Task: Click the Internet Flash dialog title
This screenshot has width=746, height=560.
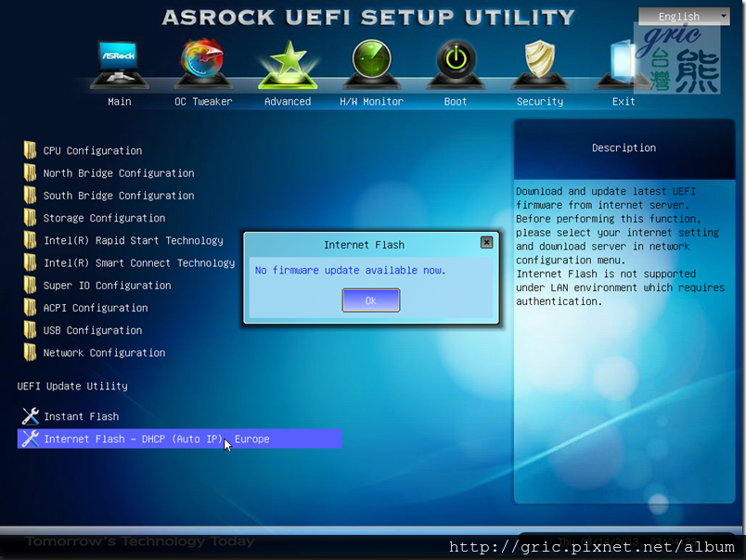Action: point(364,245)
